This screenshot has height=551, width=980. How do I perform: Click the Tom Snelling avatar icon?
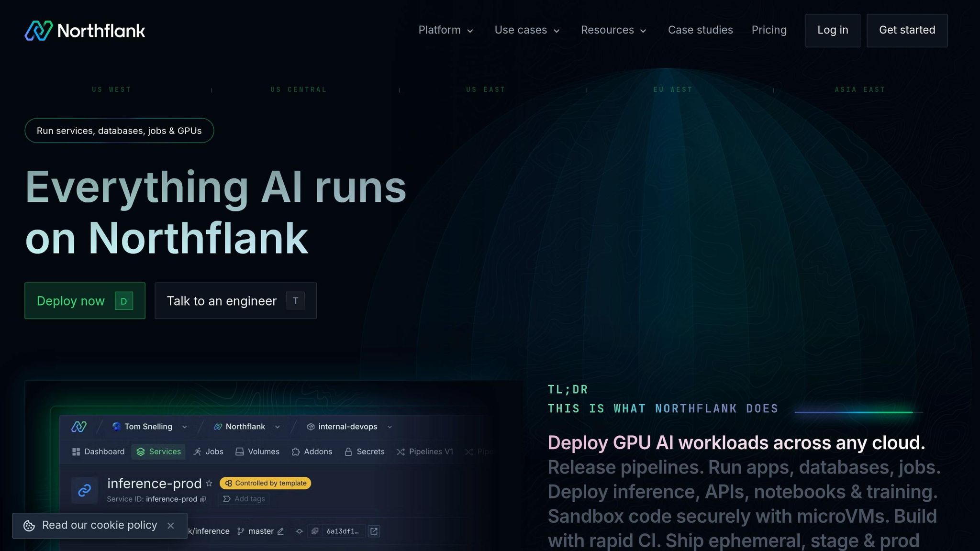(x=116, y=427)
